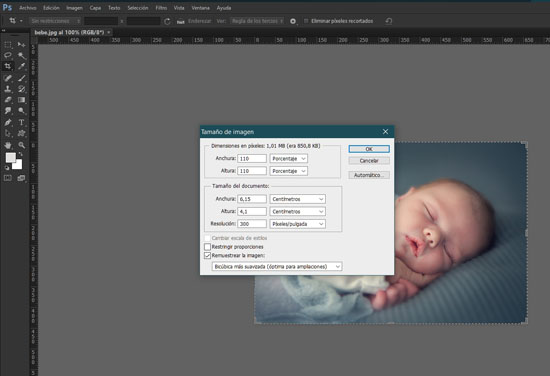The image size is (550, 376).
Task: Select the Crop tool in the toolbox
Action: 8,66
